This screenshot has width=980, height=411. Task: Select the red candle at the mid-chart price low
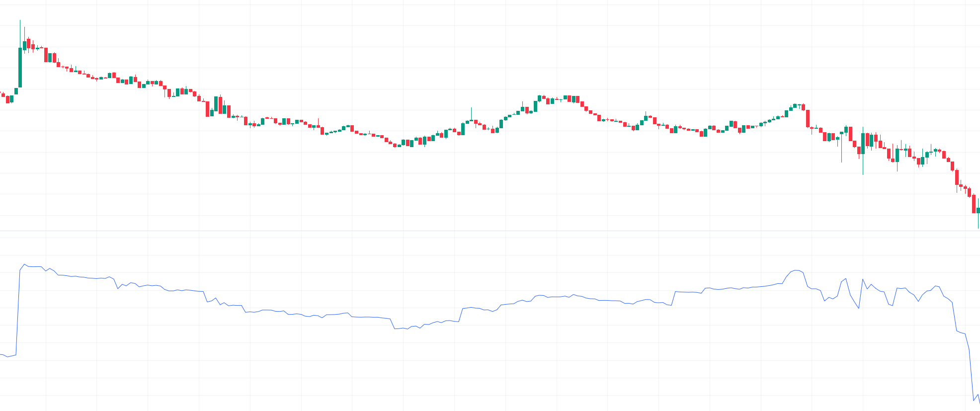(x=395, y=145)
